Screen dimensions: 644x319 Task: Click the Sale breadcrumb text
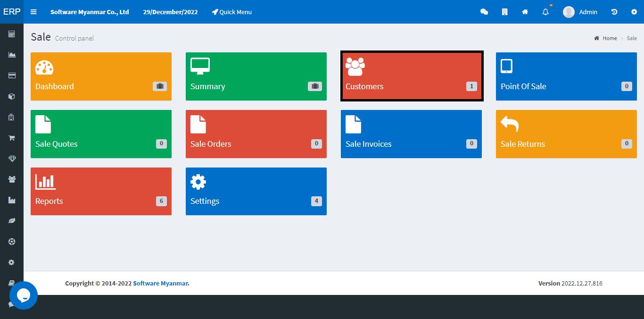click(x=632, y=38)
